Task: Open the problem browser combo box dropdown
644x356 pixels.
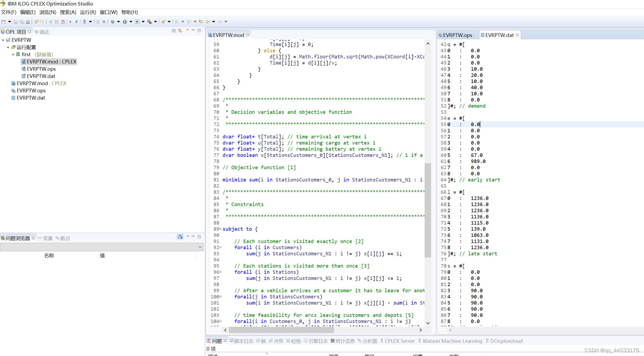Action: [x=200, y=247]
